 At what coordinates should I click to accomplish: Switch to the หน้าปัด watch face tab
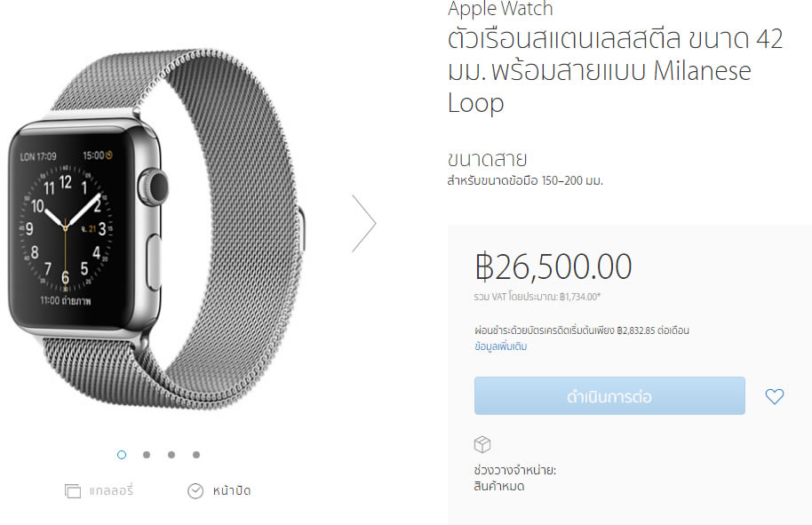coord(232,491)
